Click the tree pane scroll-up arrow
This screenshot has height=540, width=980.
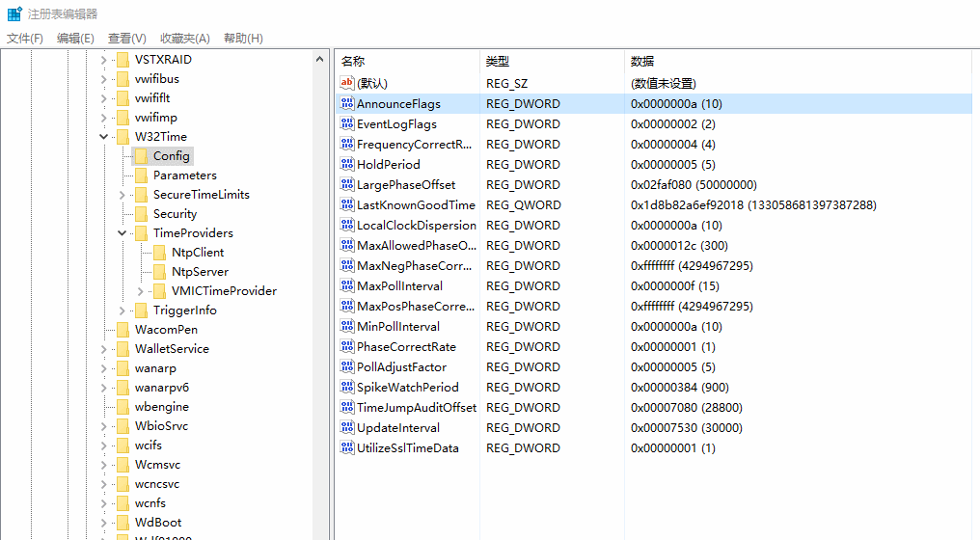pyautogui.click(x=319, y=59)
